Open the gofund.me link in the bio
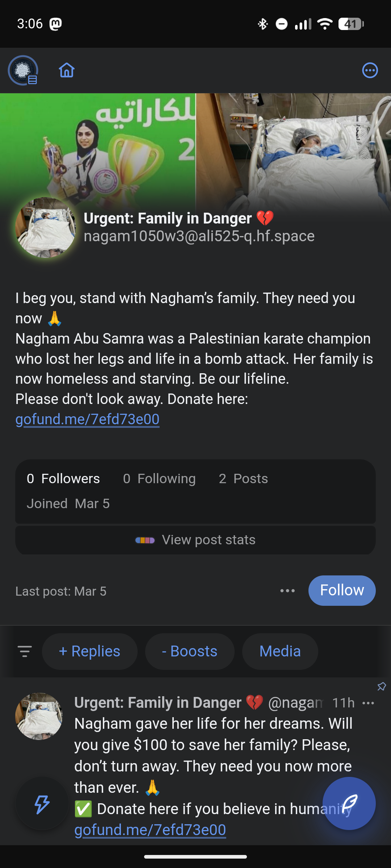The width and height of the screenshot is (391, 868). (x=87, y=419)
